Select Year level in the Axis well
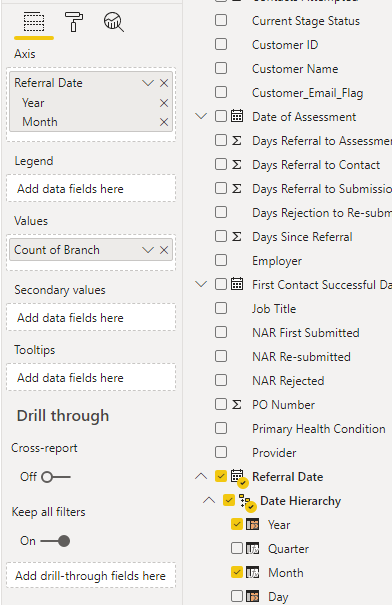The image size is (392, 605). coord(33,103)
